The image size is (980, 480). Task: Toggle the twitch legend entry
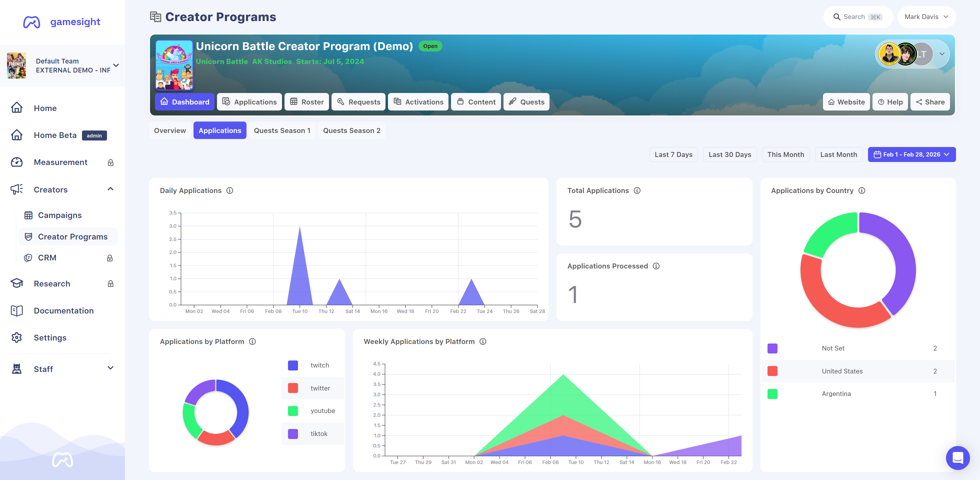(x=313, y=365)
